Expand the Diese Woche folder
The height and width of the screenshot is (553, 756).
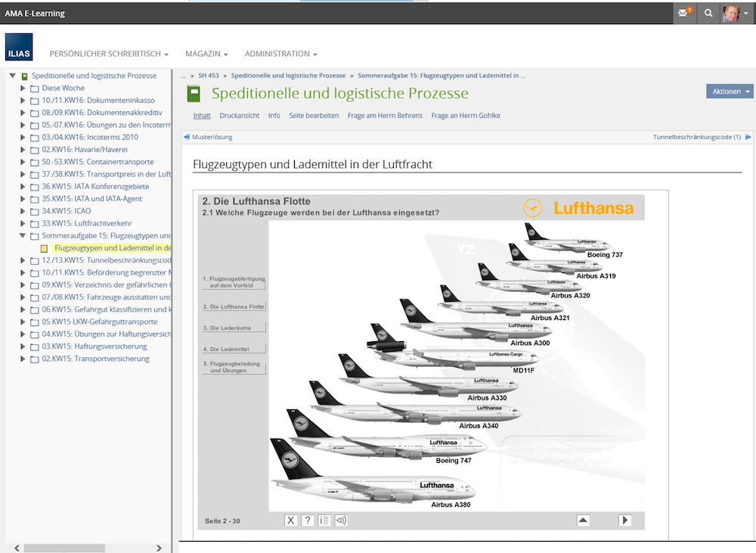[x=23, y=89]
